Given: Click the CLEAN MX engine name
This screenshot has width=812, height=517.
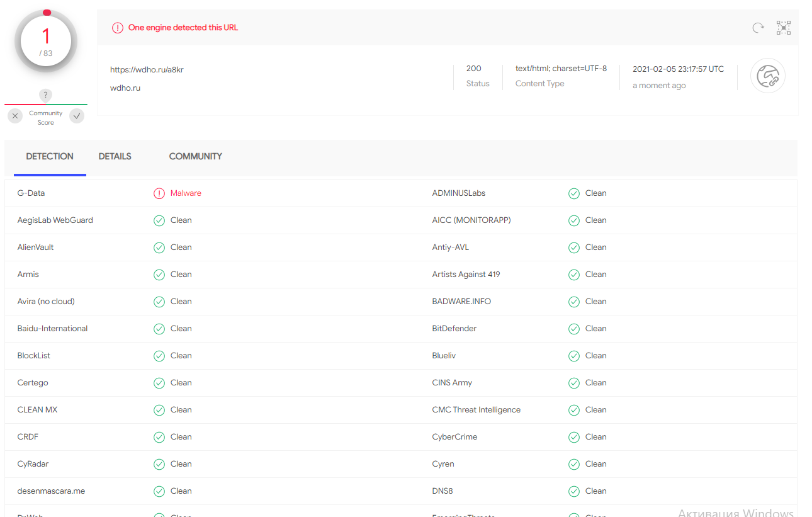Looking at the screenshot, I should click(x=38, y=410).
